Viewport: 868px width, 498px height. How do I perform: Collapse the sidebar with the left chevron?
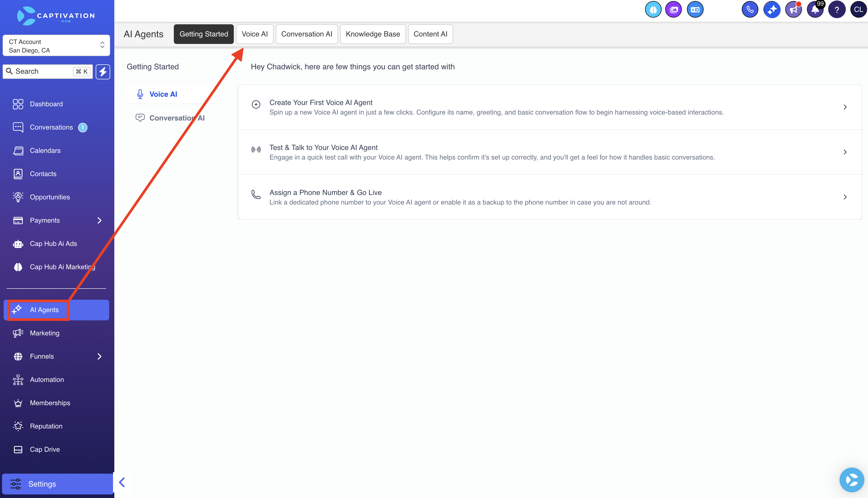[122, 482]
